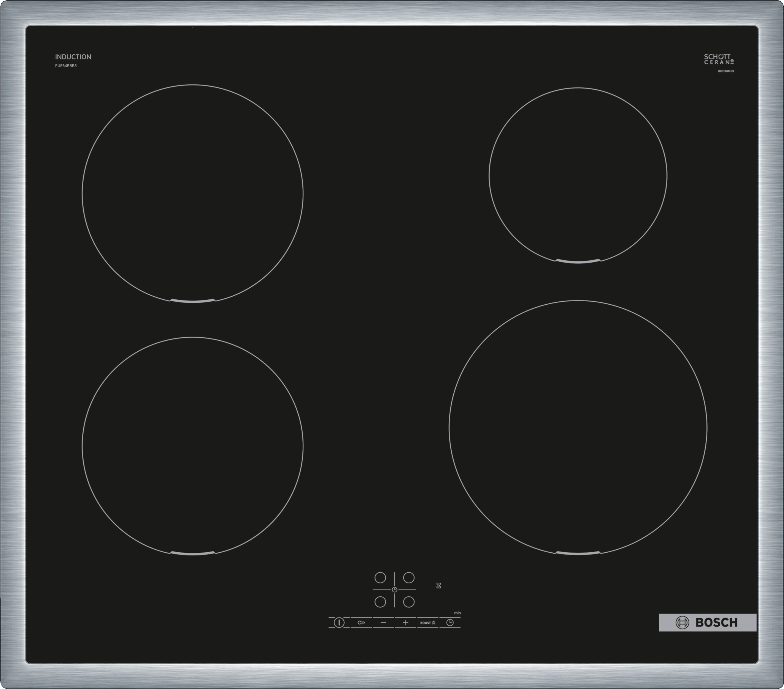Click the Bosch brand logo badge
This screenshot has width=784, height=689.
708,622
